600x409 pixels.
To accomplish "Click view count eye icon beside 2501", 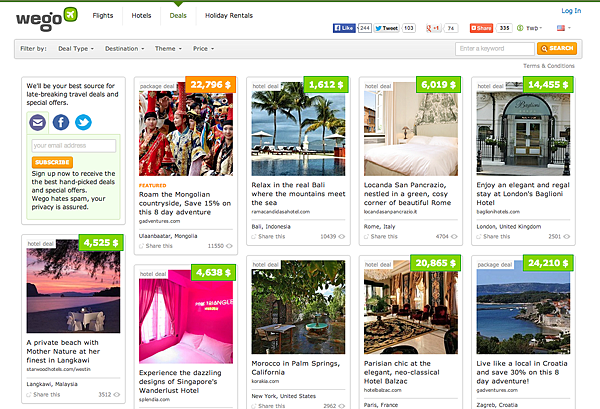I will pos(567,236).
